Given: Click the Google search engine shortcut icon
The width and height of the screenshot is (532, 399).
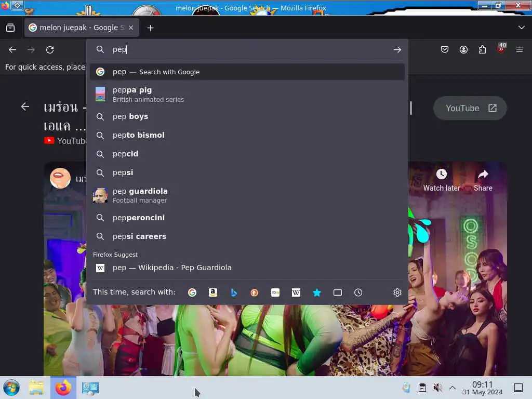Looking at the screenshot, I should 192,292.
